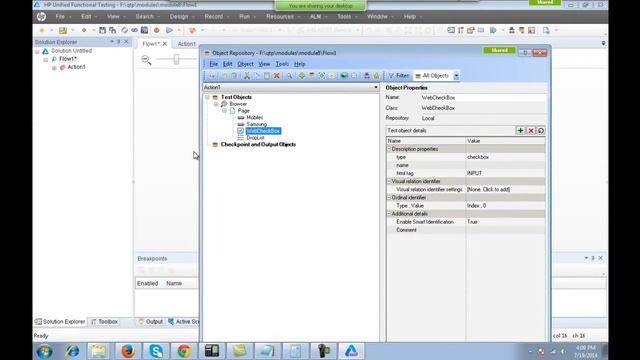The height and width of the screenshot is (360, 640).
Task: Open Skype from the Windows taskbar
Action: pos(156,351)
